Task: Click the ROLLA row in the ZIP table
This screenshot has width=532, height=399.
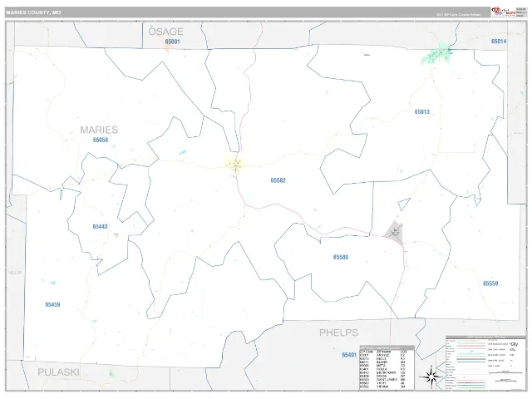Action: (x=387, y=369)
